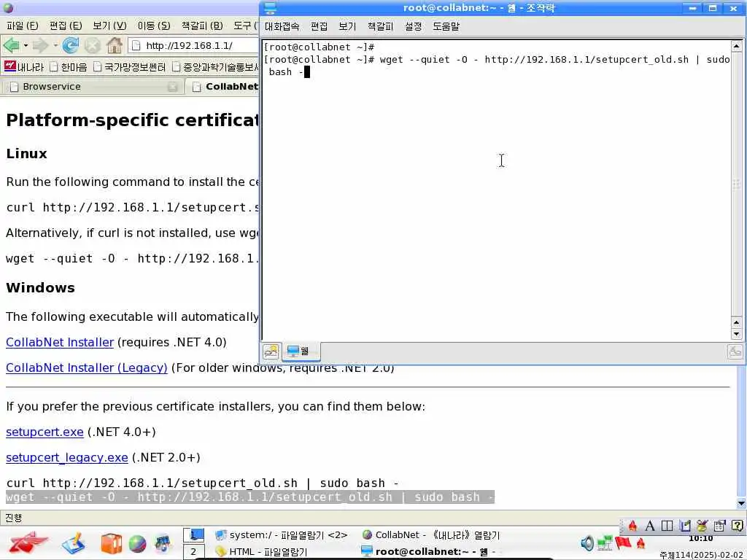Click the question mark help tray icon
747x560 pixels.
[737, 526]
